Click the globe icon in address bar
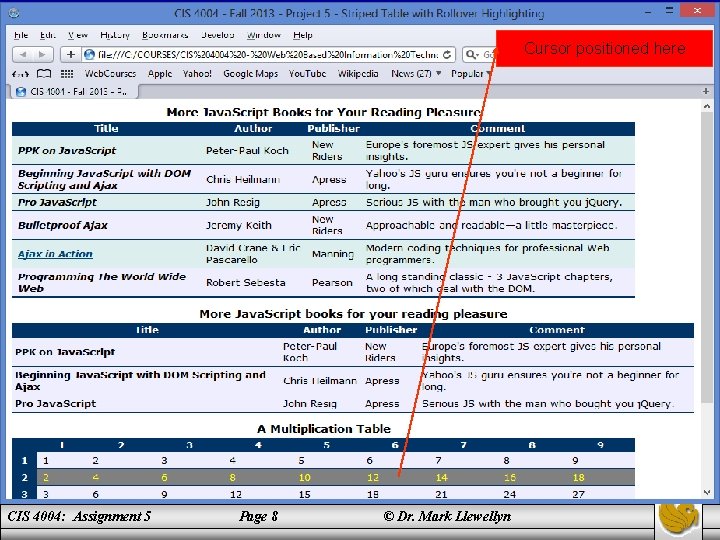This screenshot has width=720, height=540. [x=89, y=55]
